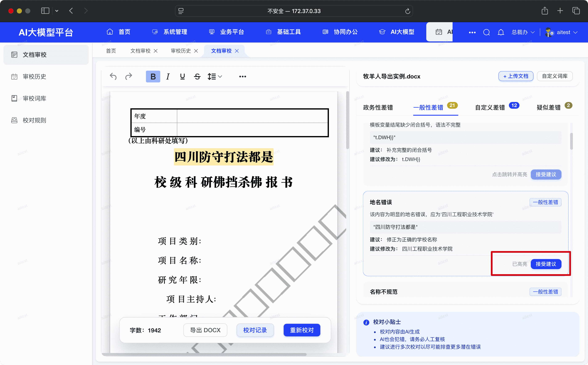Click the 重新校对 button
This screenshot has height=365, width=588.
[302, 330]
